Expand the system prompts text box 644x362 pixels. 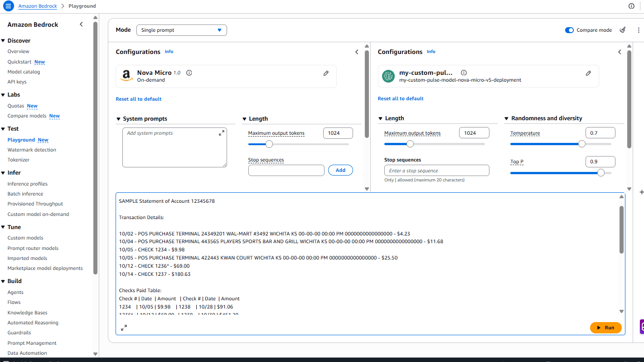(x=222, y=133)
